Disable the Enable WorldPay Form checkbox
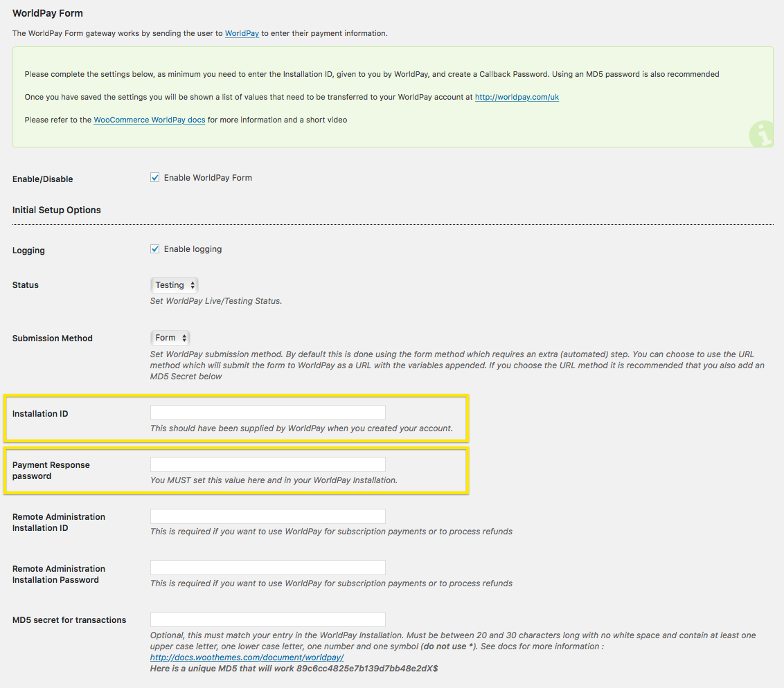The image size is (784, 688). pos(154,177)
